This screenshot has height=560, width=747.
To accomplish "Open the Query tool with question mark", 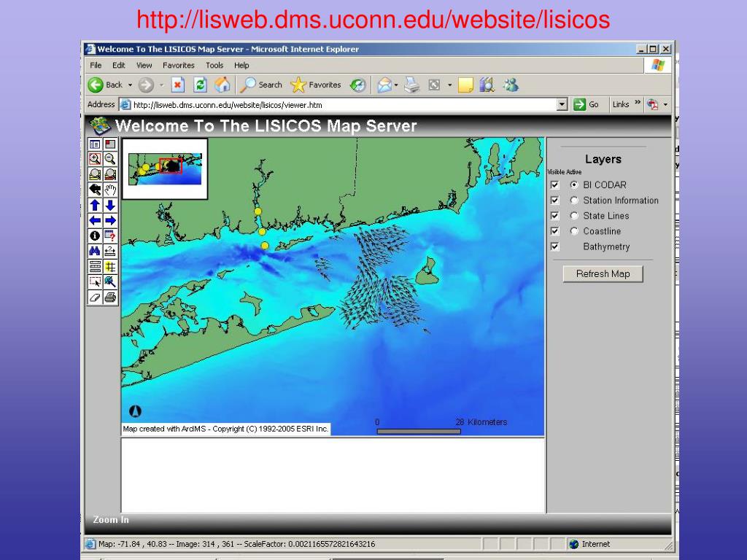I will [x=110, y=236].
